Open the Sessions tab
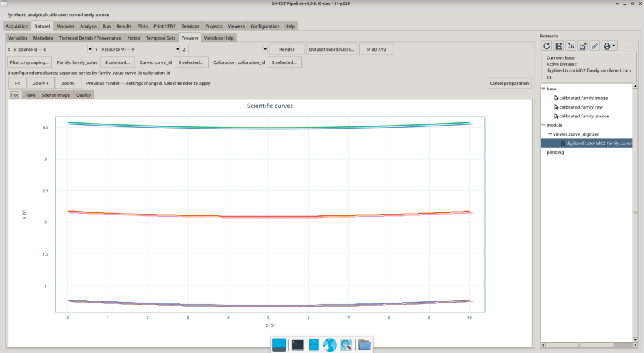The height and width of the screenshot is (353, 644). pyautogui.click(x=191, y=26)
